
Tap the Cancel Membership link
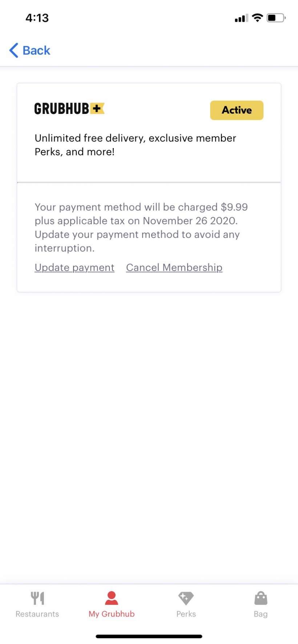point(174,267)
